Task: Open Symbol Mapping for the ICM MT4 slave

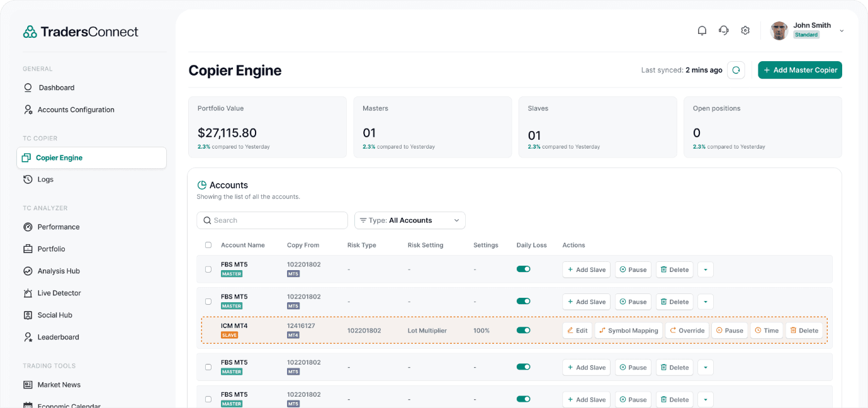Action: (628, 331)
